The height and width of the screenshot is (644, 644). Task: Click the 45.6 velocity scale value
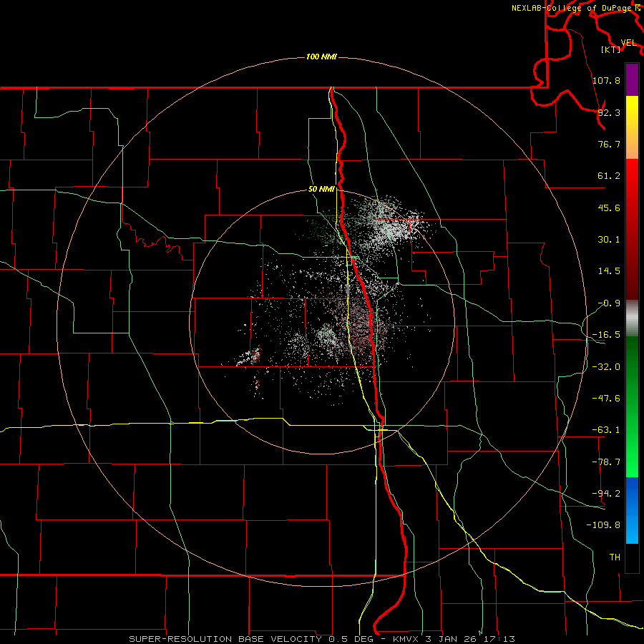609,208
